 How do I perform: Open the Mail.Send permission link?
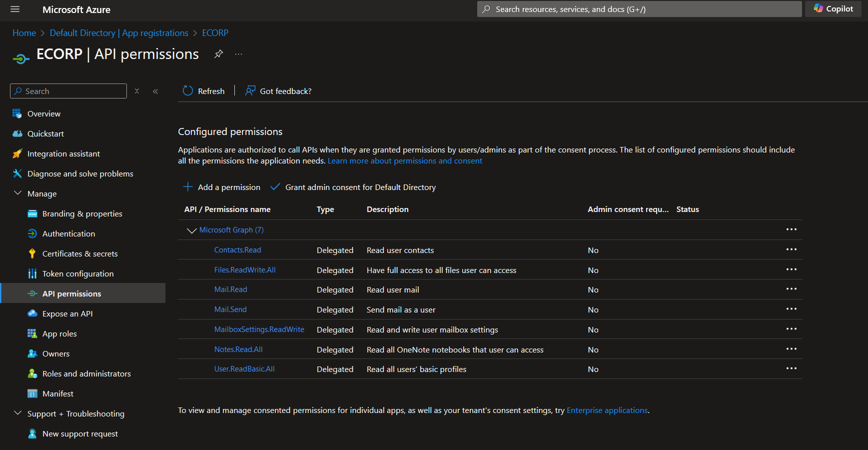point(230,309)
